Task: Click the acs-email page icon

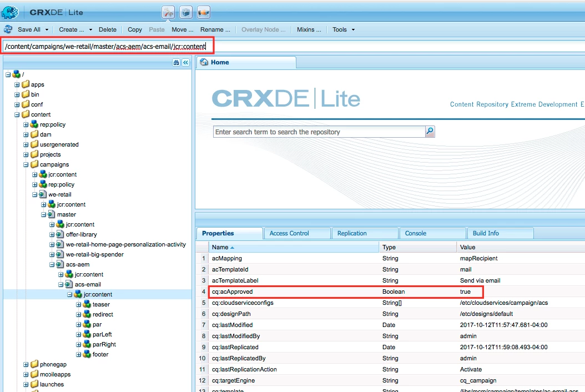Action: [69, 284]
